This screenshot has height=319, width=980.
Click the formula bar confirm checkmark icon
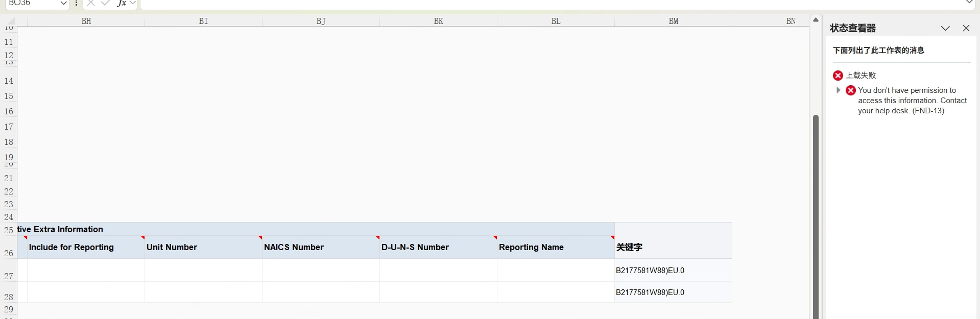point(106,3)
